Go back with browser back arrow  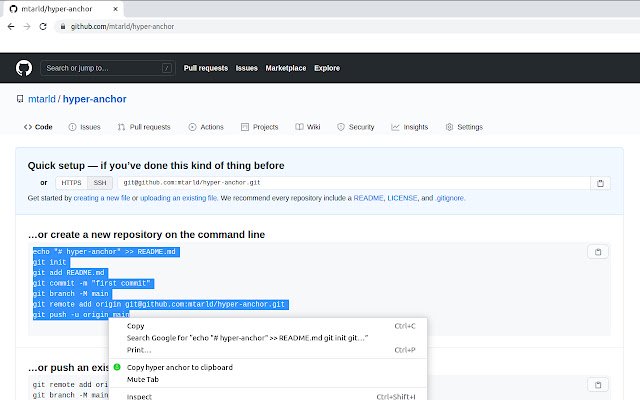(x=11, y=27)
